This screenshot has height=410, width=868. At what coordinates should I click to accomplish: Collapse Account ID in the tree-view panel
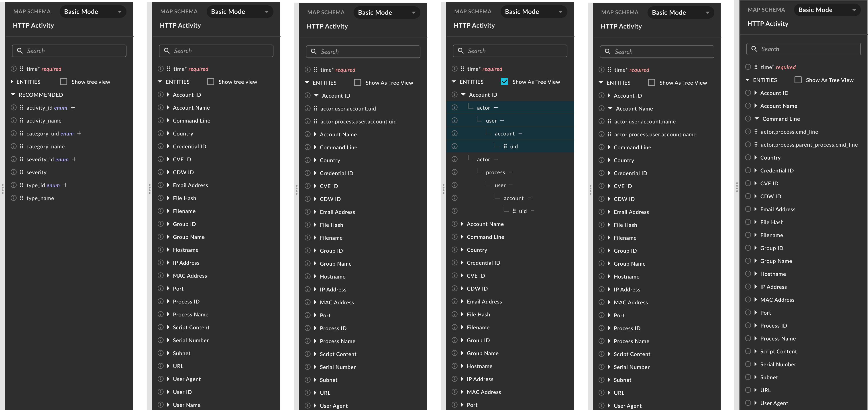click(x=463, y=95)
